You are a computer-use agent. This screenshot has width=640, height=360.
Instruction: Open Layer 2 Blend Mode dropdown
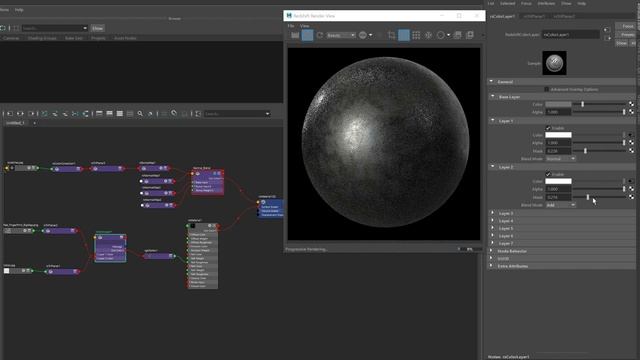pyautogui.click(x=560, y=205)
